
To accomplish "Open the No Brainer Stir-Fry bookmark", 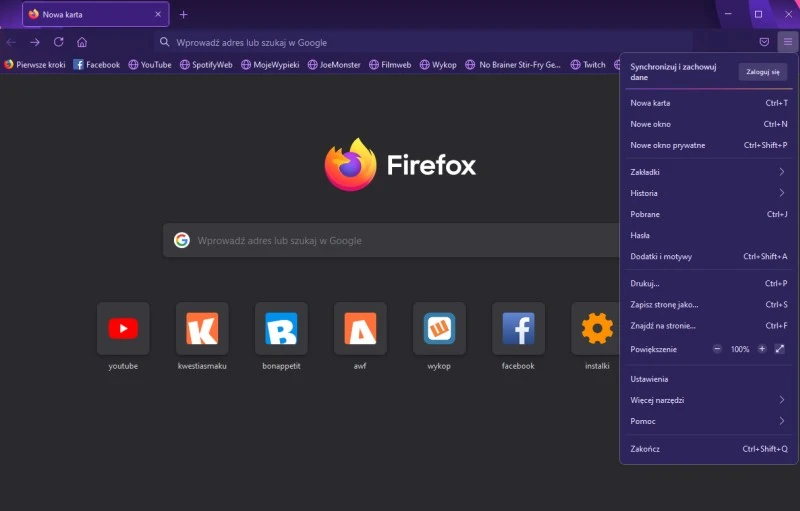I will 513,65.
